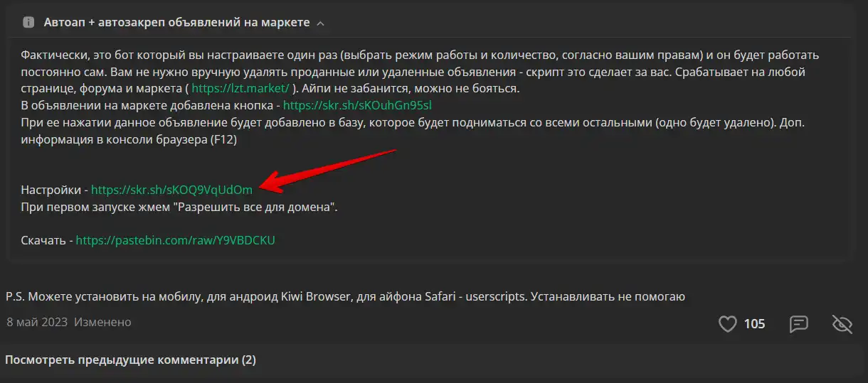The height and width of the screenshot is (383, 868).
Task: Click the Изменено edited label
Action: (102, 322)
